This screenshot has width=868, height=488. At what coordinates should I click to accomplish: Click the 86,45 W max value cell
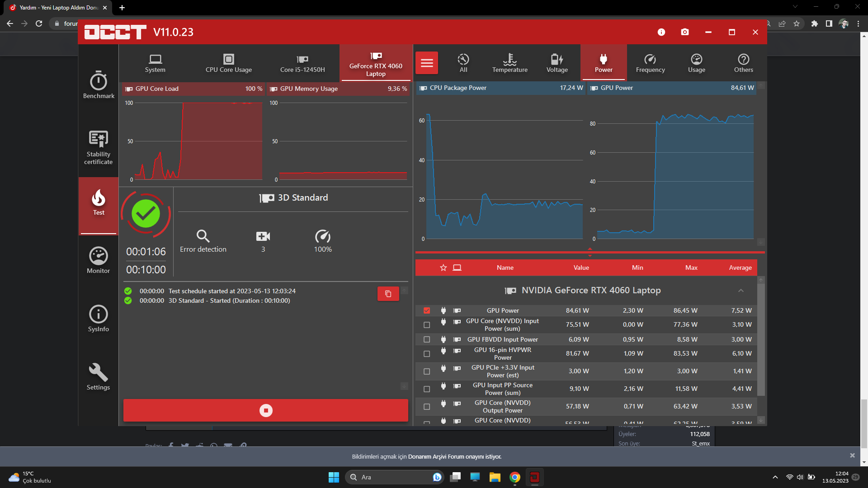tap(685, 310)
